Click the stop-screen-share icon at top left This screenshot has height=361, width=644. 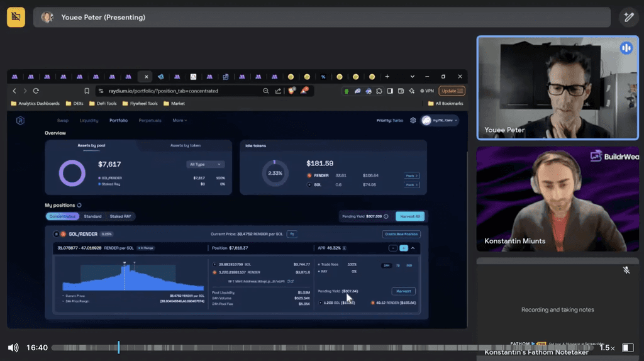[16, 17]
